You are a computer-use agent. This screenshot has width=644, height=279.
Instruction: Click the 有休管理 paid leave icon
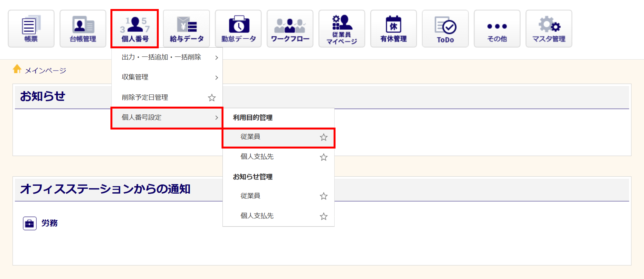pos(393,29)
